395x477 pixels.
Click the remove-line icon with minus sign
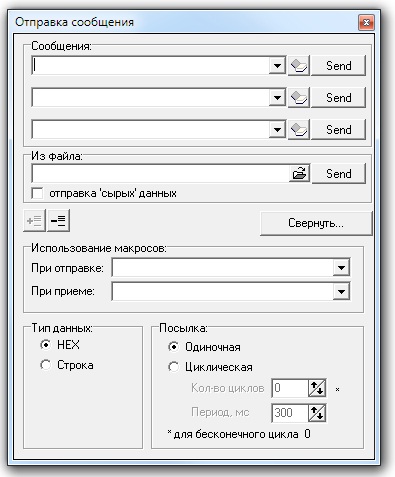click(x=59, y=220)
